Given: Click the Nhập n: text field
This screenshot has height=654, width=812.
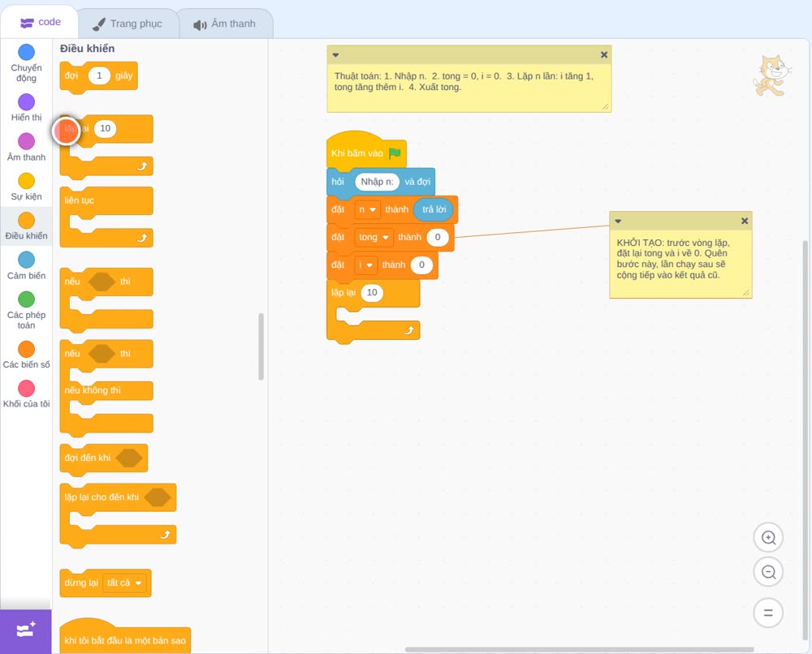Looking at the screenshot, I should tap(377, 182).
